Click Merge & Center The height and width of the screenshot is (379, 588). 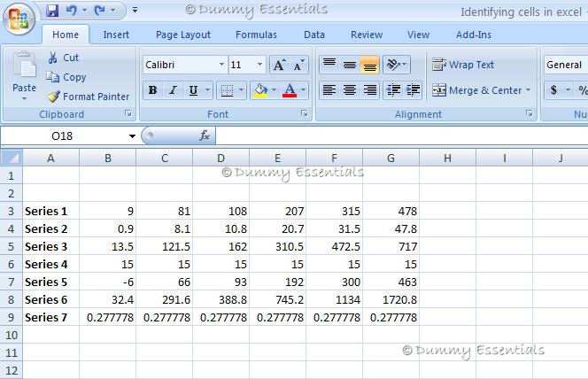477,90
